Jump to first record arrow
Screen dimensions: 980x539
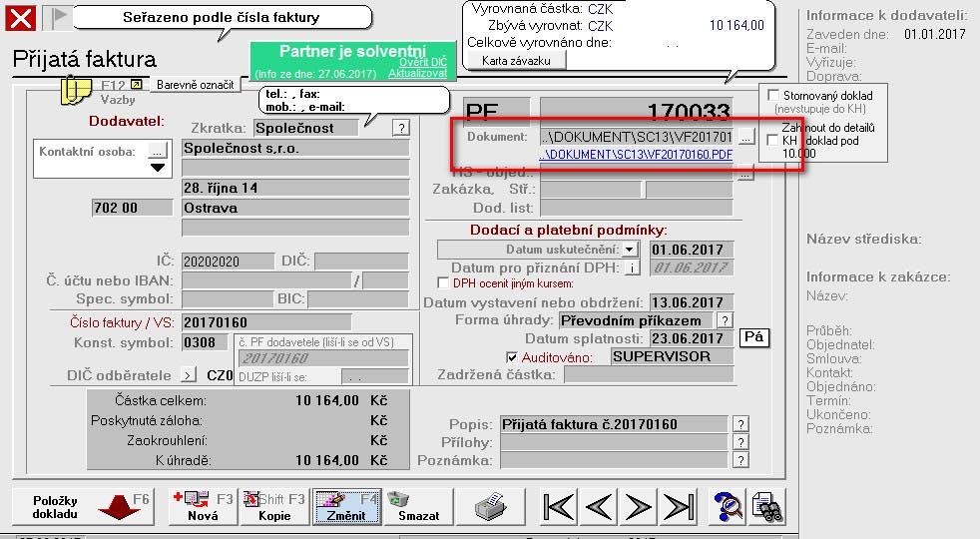click(559, 506)
